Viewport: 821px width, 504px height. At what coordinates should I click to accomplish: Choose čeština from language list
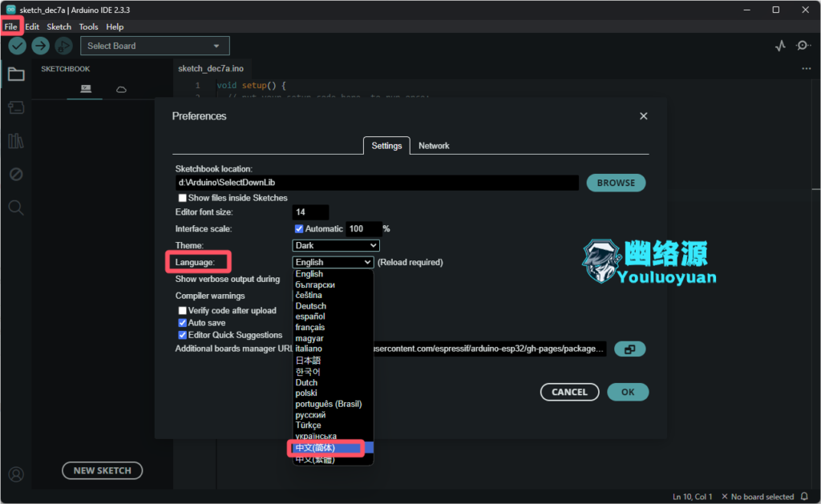(x=333, y=295)
